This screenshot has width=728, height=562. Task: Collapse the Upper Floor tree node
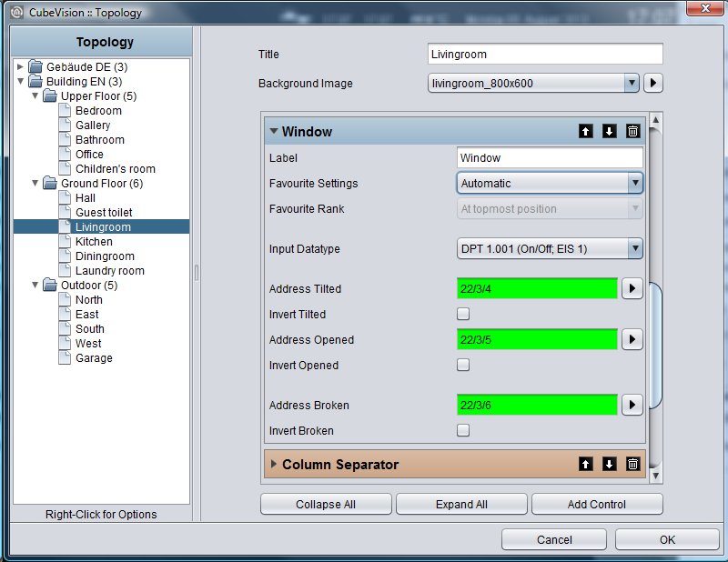click(x=35, y=96)
